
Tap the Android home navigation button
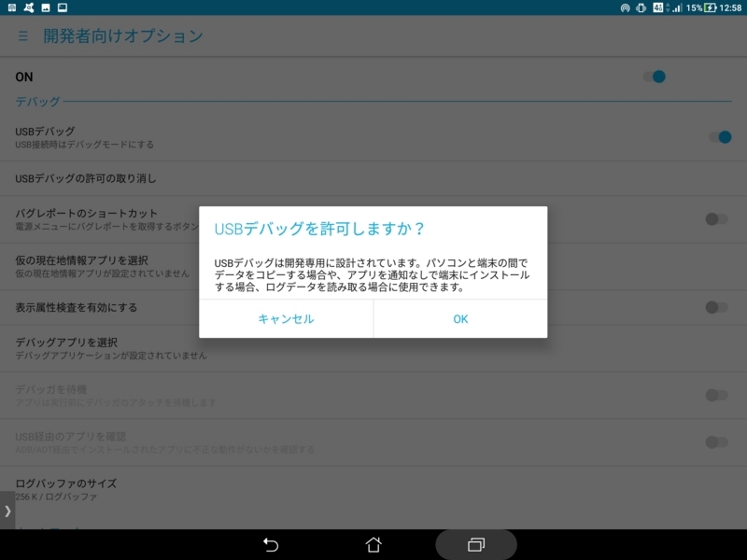click(x=373, y=544)
